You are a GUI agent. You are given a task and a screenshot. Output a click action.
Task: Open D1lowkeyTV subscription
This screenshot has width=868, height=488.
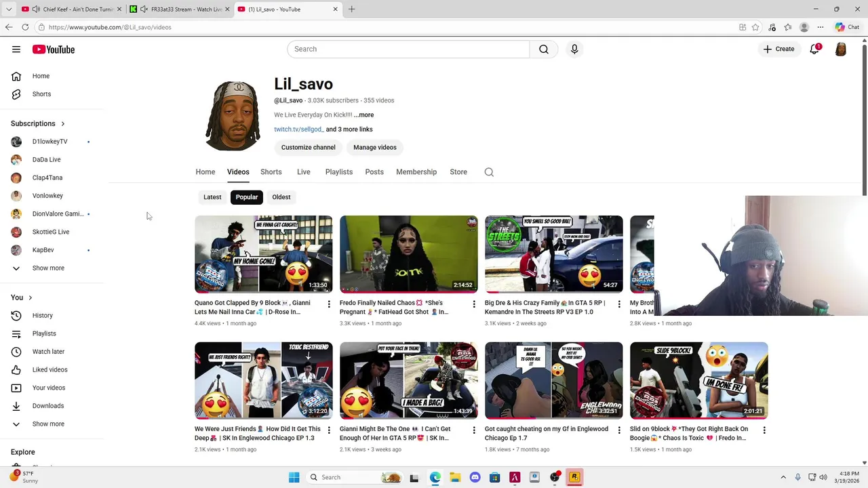[52, 142]
